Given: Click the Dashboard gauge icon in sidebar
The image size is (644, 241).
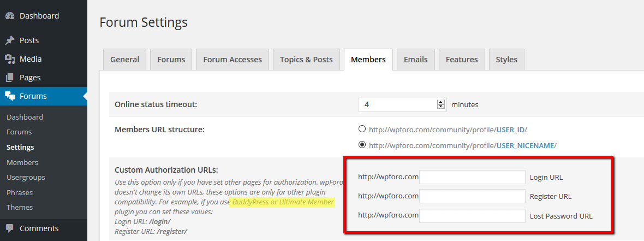Looking at the screenshot, I should pos(10,16).
